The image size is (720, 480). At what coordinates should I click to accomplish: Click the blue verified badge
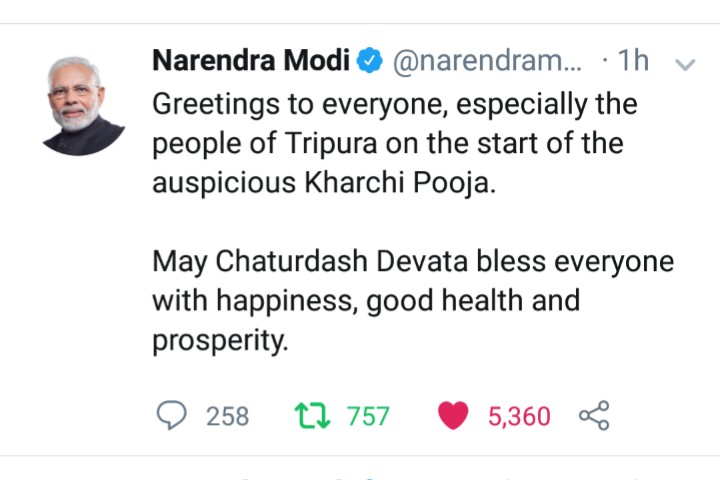[370, 60]
